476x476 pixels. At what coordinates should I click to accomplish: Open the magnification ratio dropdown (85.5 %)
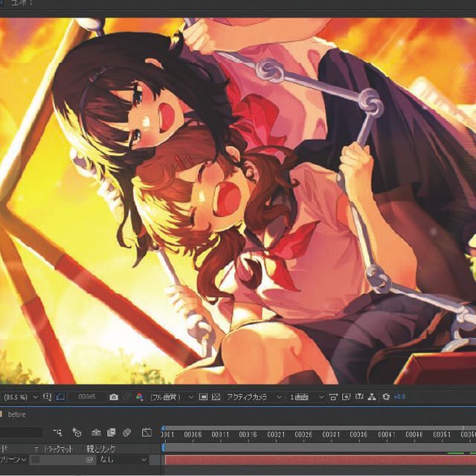[20, 396]
